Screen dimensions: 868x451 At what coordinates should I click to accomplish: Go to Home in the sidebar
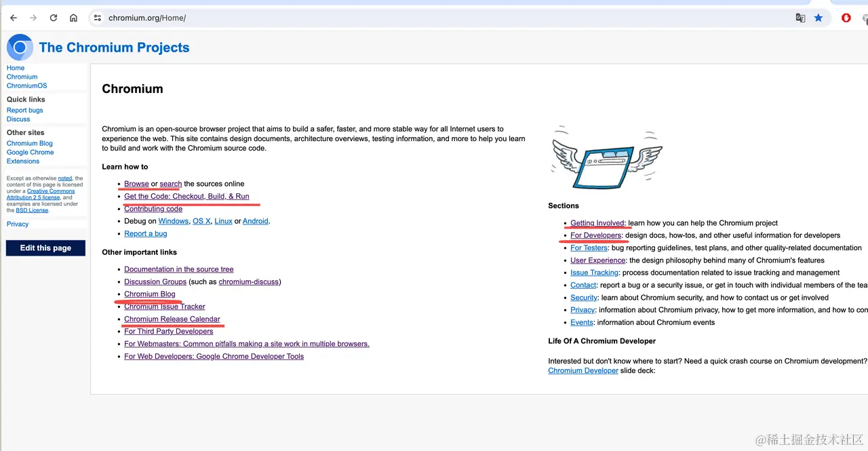[16, 68]
